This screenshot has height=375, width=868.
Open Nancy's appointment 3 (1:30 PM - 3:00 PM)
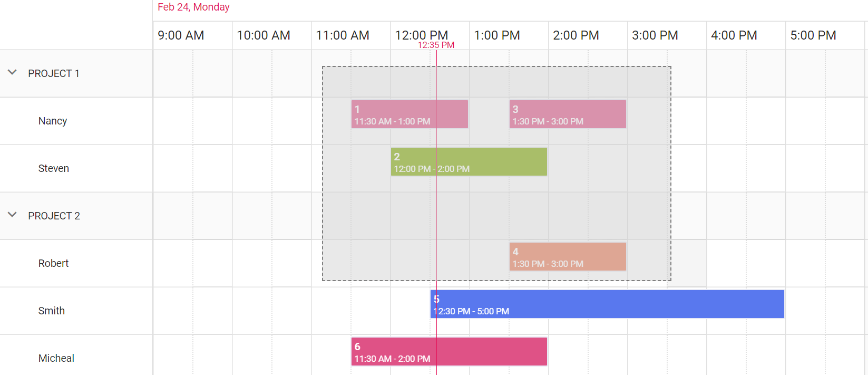tap(567, 114)
